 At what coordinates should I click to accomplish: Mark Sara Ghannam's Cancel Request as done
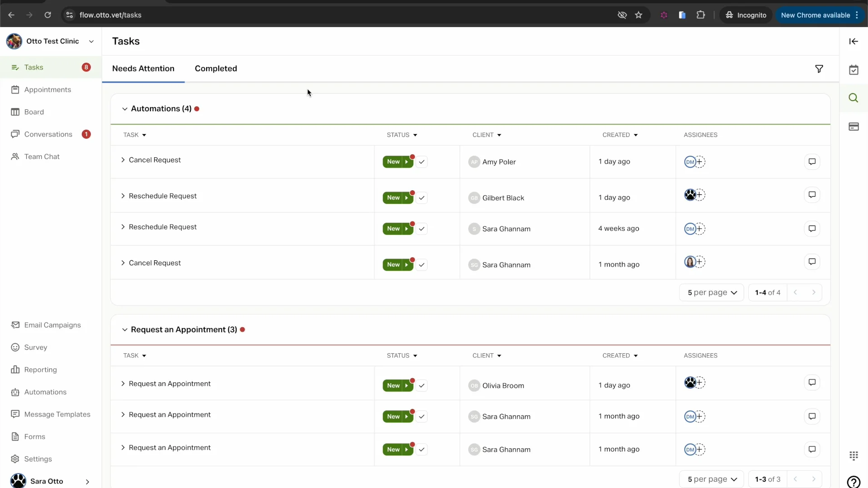point(422,264)
